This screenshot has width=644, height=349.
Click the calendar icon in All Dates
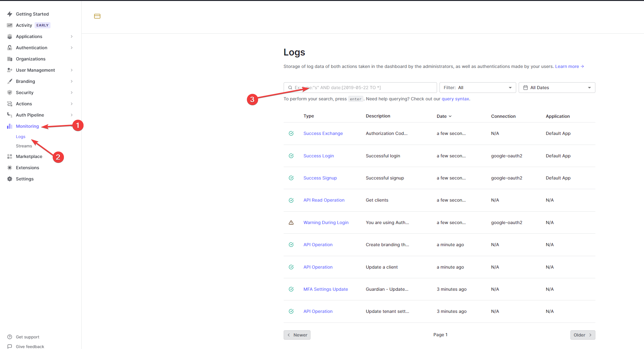coord(526,88)
